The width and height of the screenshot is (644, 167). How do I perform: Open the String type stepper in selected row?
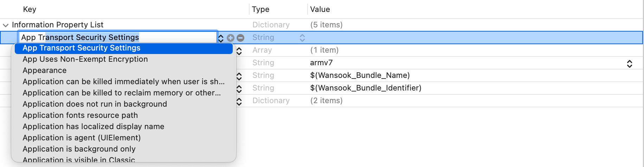302,38
